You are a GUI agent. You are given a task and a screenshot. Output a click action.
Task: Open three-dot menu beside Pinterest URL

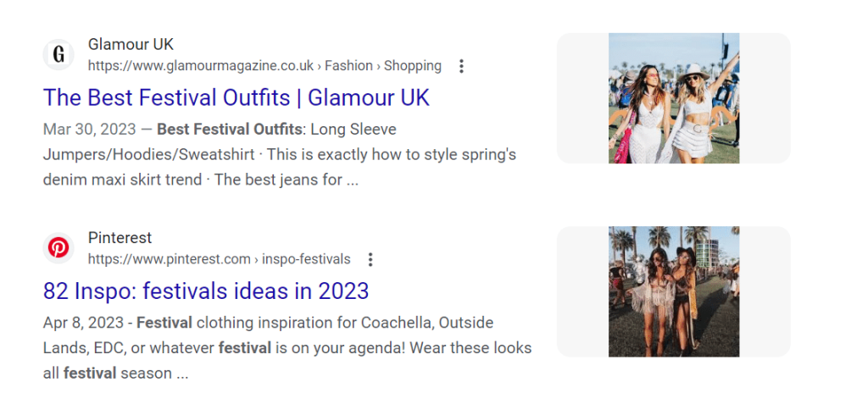[x=370, y=259]
